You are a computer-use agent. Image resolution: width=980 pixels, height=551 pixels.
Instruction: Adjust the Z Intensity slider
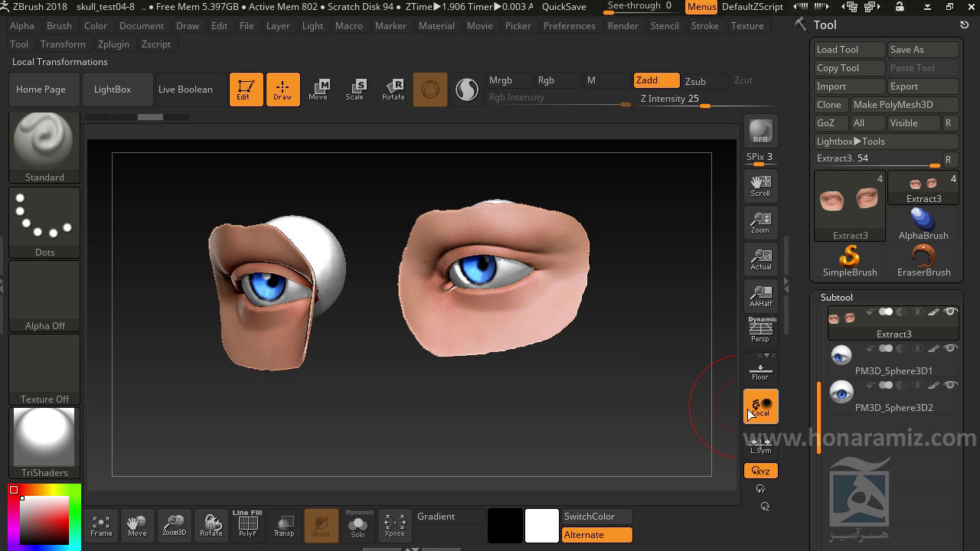(x=707, y=99)
